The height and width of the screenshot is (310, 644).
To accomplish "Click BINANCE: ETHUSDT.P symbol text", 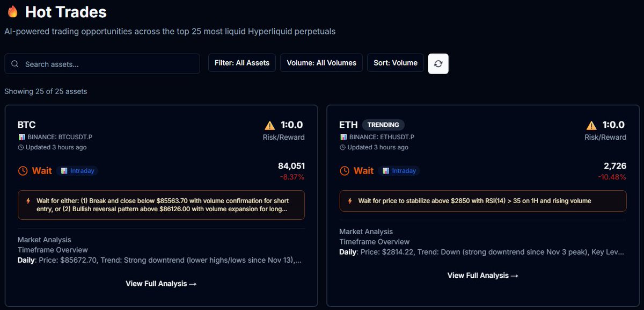I will click(x=382, y=138).
